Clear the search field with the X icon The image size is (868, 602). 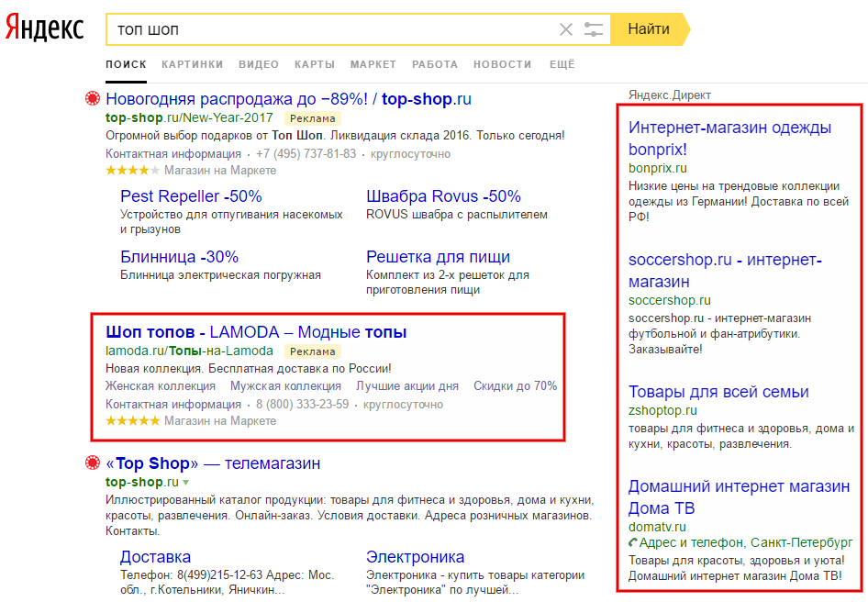(x=566, y=29)
